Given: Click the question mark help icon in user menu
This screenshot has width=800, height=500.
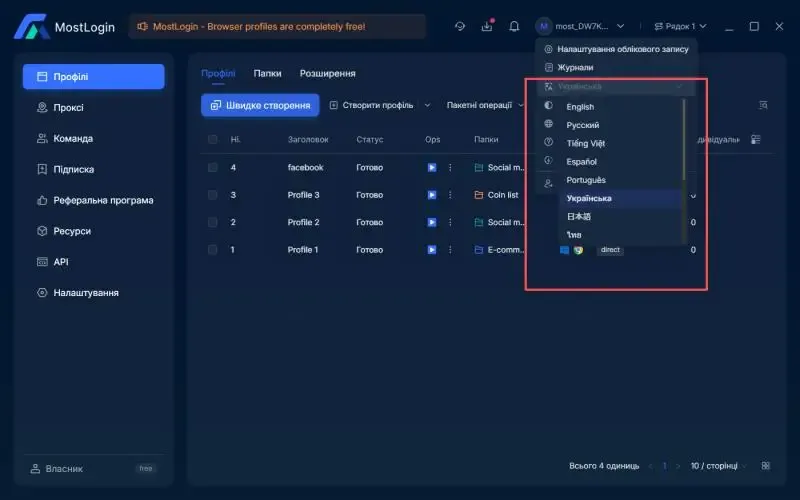Looking at the screenshot, I should [548, 142].
